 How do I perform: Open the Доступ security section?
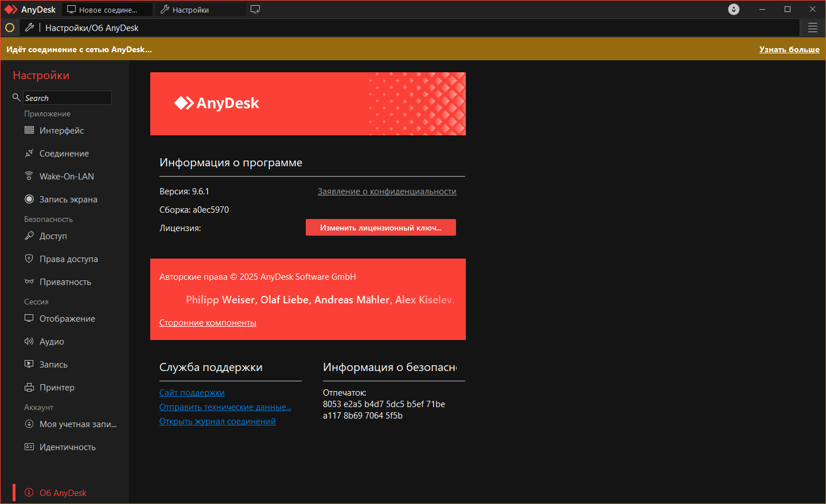[x=53, y=236]
